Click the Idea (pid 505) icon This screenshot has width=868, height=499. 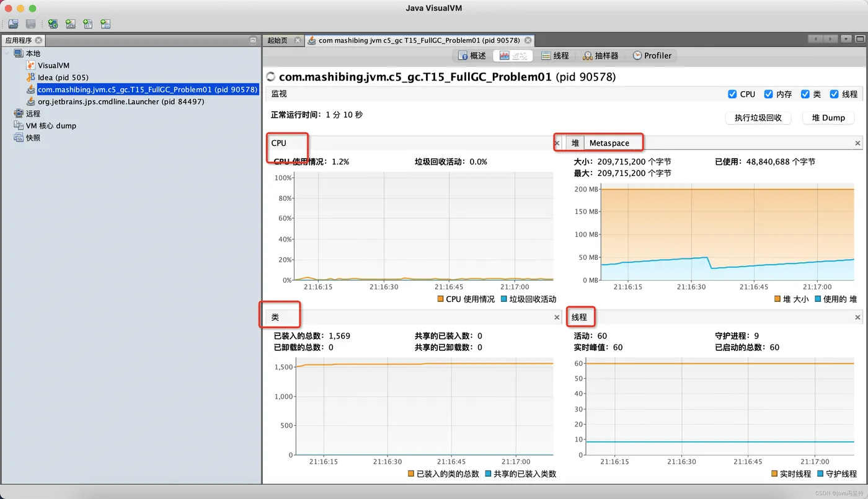[31, 77]
